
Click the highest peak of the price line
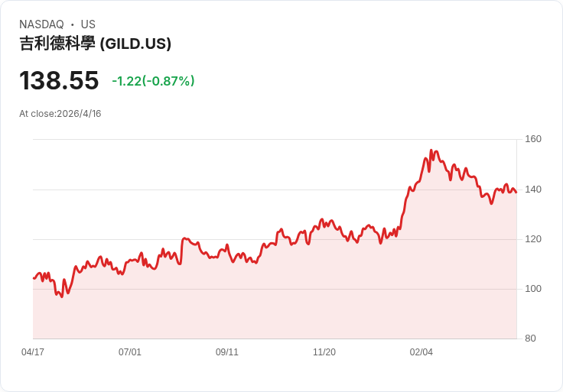click(x=431, y=151)
